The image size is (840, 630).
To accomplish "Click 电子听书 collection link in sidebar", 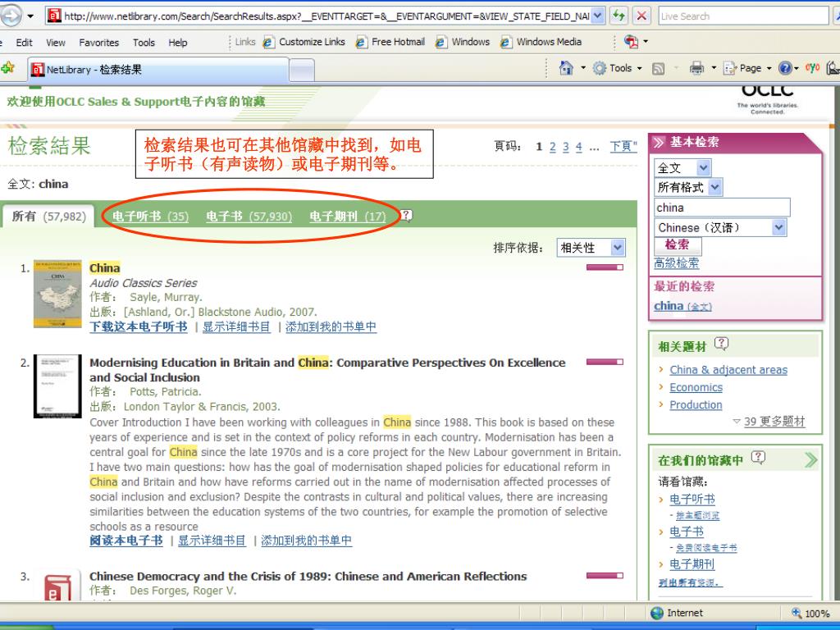I will click(692, 500).
